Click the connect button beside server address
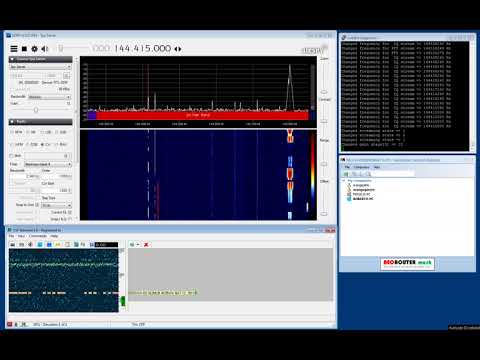 (67, 76)
